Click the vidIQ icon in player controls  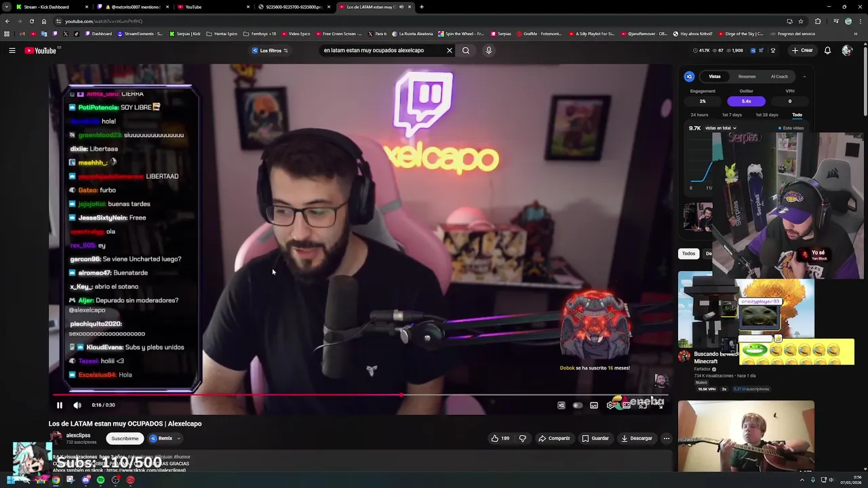(x=561, y=405)
